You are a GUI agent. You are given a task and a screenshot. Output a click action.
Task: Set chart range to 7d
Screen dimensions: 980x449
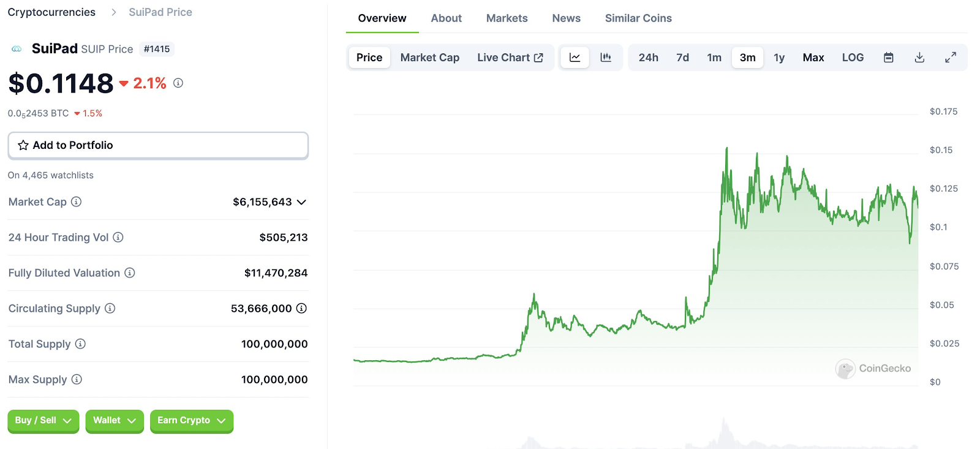coord(682,58)
